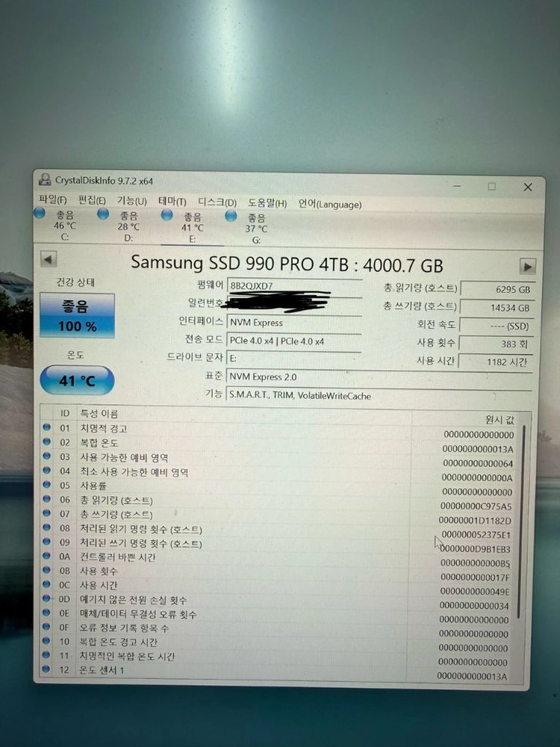Click the interface field NVM Express
Viewport: 560px width, 747px height.
[293, 323]
